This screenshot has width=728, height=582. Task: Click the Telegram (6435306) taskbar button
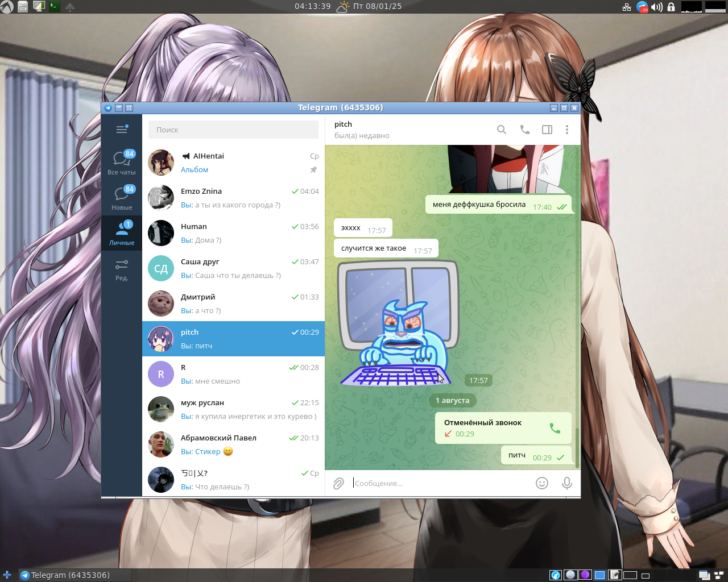pyautogui.click(x=75, y=575)
